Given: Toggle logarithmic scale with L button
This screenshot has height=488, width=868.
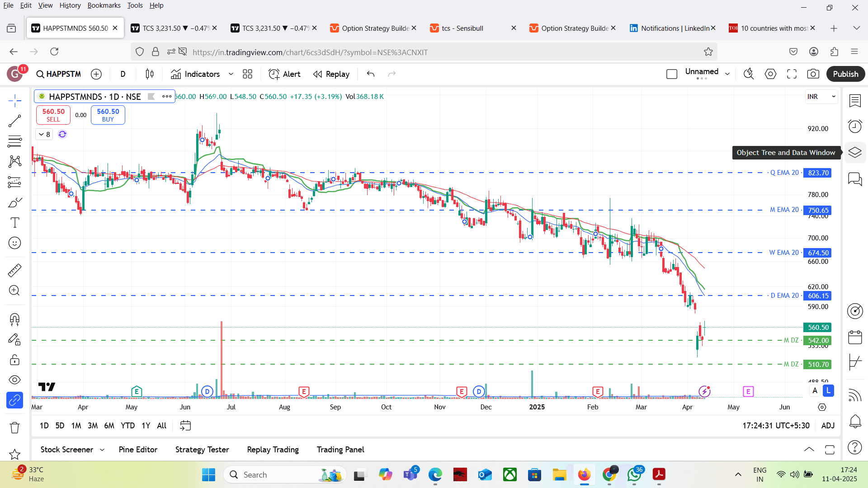Looking at the screenshot, I should [828, 391].
